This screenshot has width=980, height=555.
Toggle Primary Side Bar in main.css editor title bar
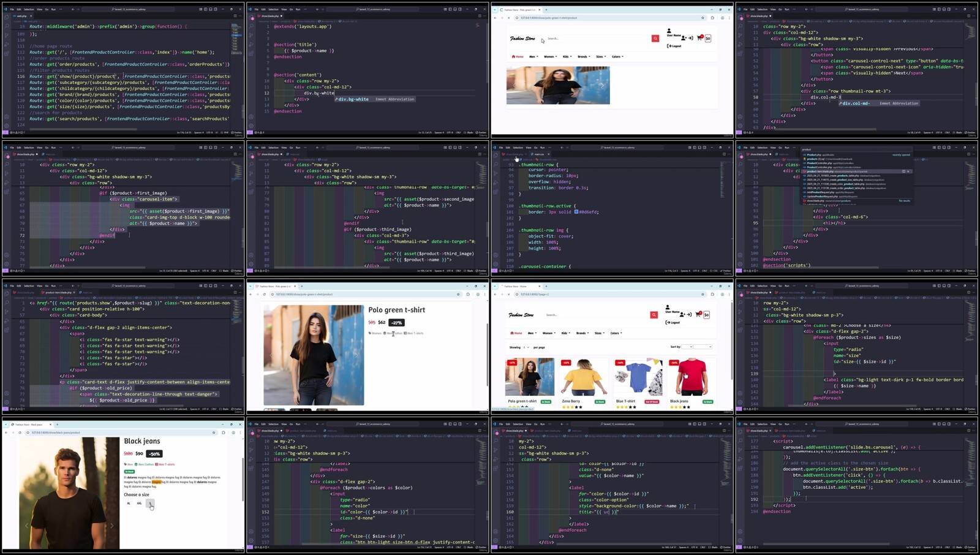[x=695, y=147]
